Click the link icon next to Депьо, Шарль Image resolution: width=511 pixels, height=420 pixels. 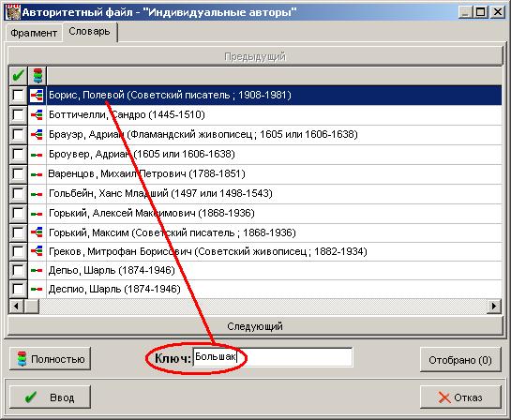click(x=37, y=270)
